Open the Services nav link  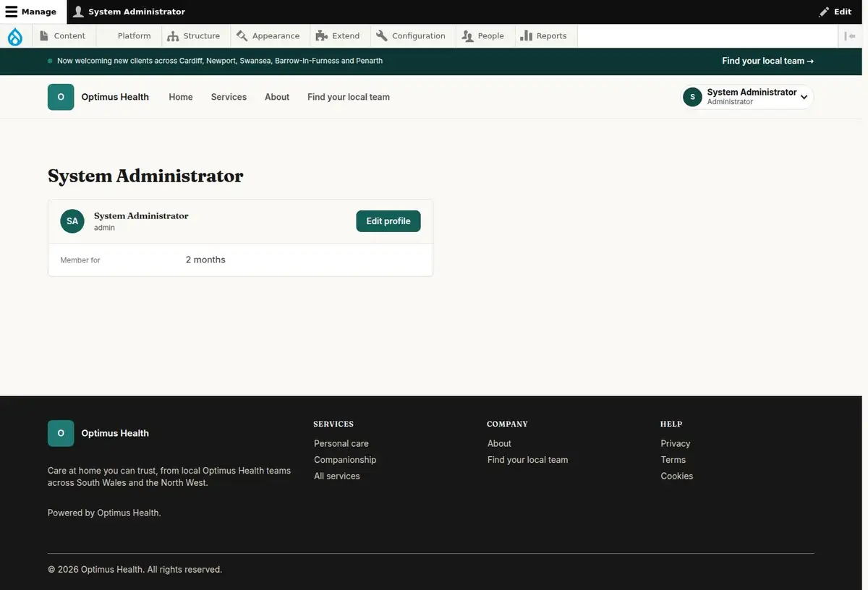tap(229, 97)
